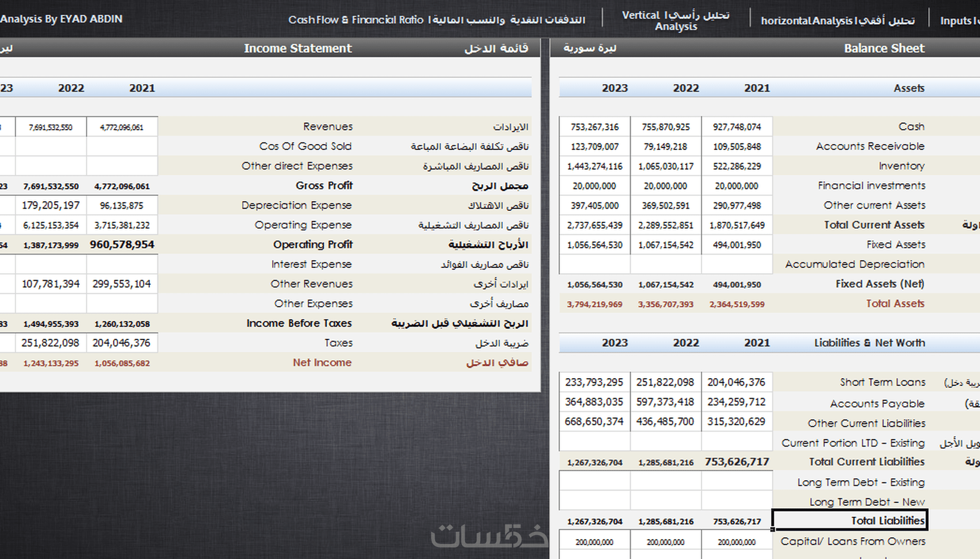This screenshot has height=559, width=980.
Task: Select the 2023 Cash value cell
Action: (594, 127)
